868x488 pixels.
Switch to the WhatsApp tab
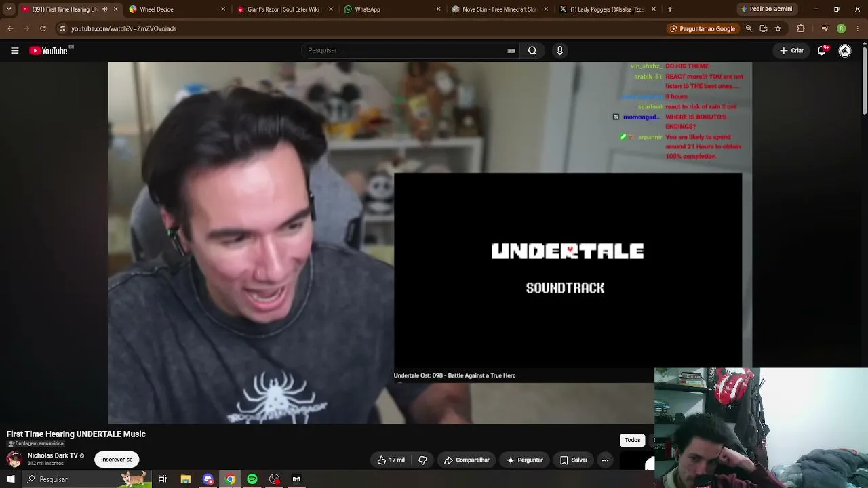point(392,9)
